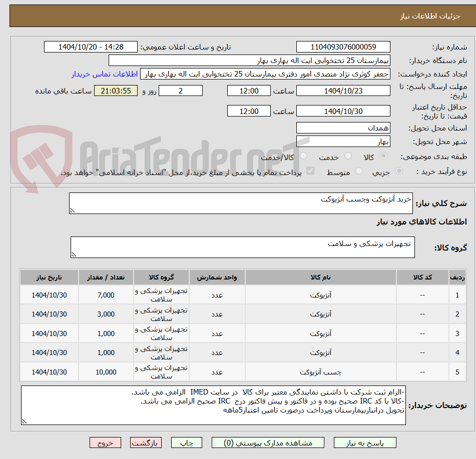Click آنژیوکت item name in row 3
The width and height of the screenshot is (476, 459).
click(x=320, y=333)
